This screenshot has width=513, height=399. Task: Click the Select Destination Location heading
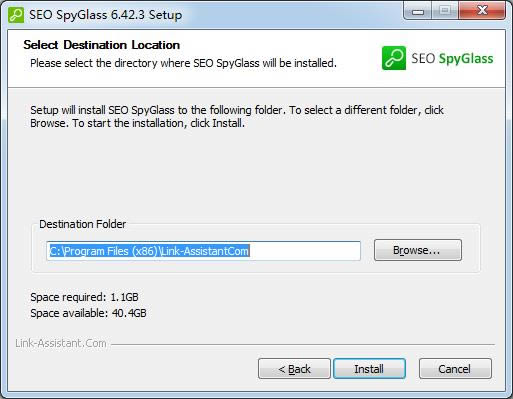pyautogui.click(x=102, y=45)
